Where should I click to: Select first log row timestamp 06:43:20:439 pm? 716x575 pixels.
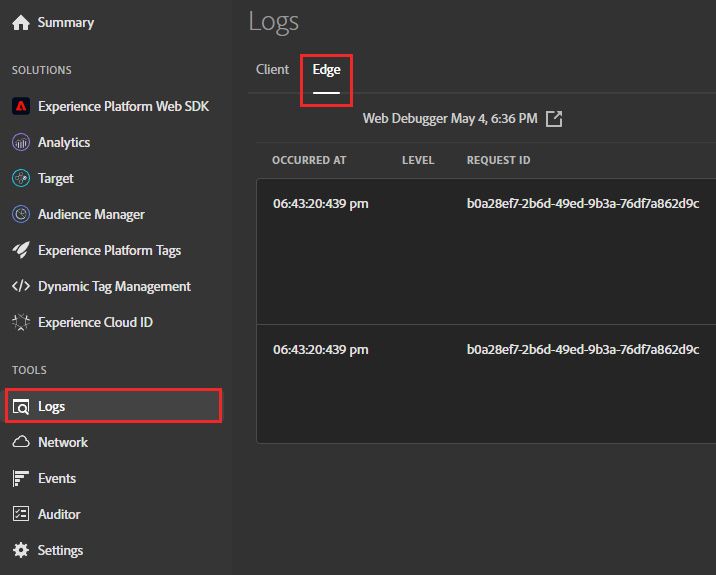321,203
